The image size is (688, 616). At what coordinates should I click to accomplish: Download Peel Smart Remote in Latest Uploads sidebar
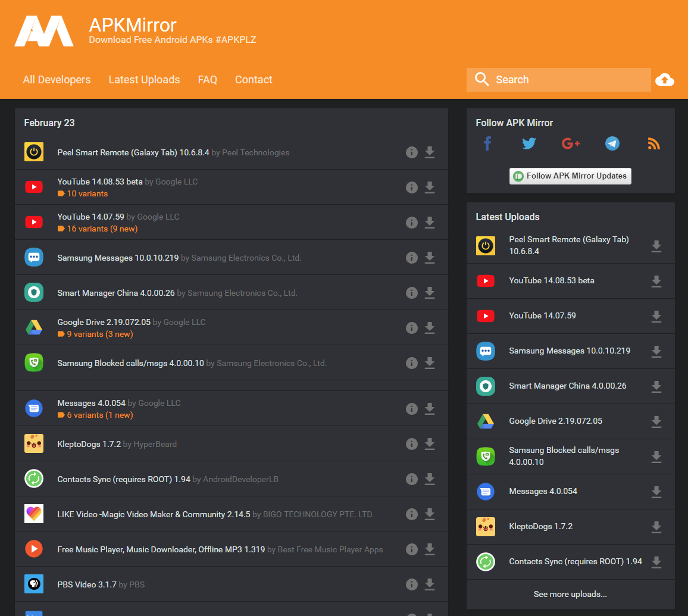[x=656, y=246]
